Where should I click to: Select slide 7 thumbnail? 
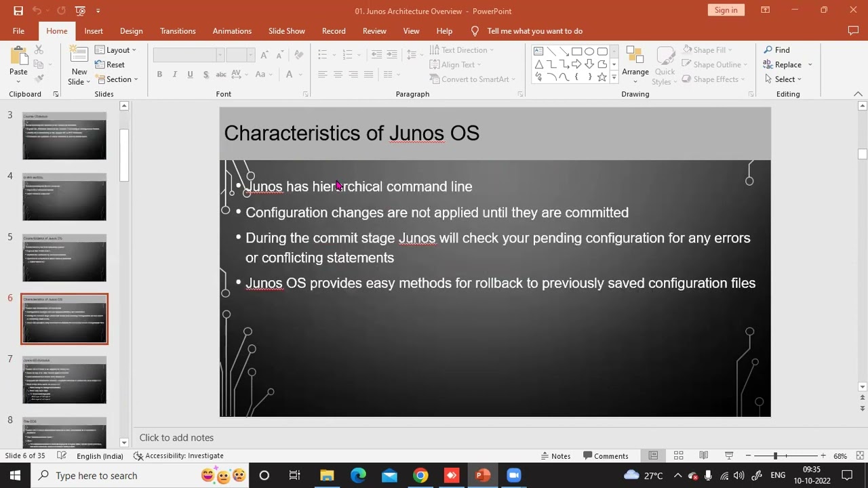click(64, 380)
